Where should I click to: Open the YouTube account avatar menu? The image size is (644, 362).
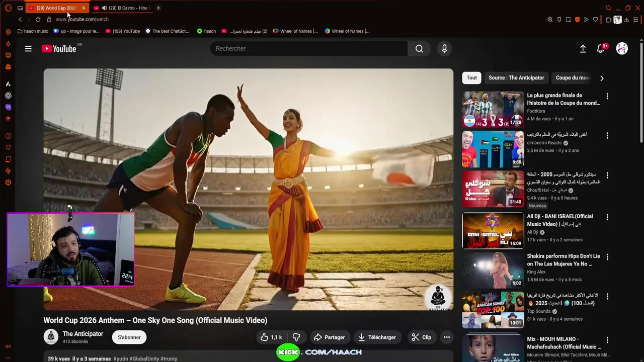(622, 48)
